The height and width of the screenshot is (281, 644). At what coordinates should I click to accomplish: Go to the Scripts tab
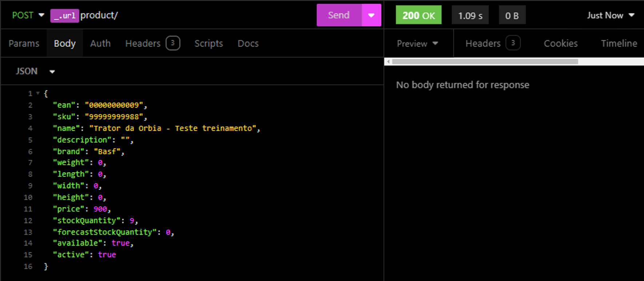pyautogui.click(x=208, y=43)
